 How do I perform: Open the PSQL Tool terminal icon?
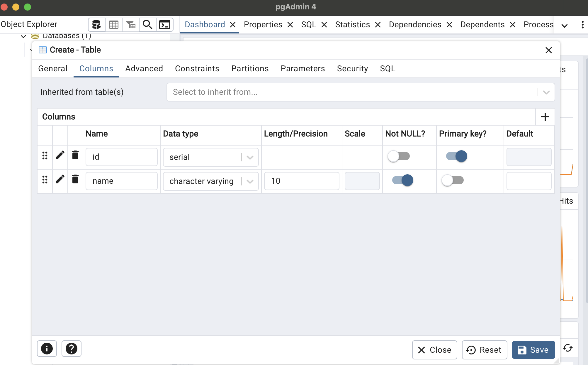point(164,25)
